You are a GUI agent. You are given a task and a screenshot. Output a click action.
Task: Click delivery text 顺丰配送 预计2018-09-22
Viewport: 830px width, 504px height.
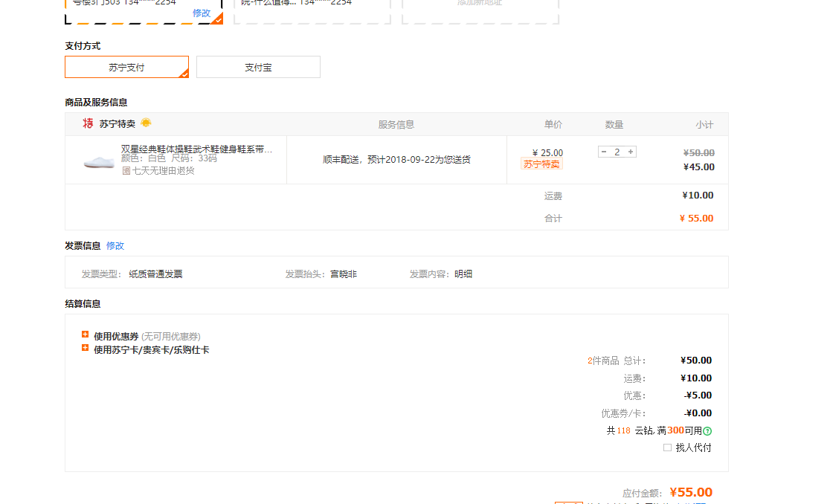coord(396,160)
